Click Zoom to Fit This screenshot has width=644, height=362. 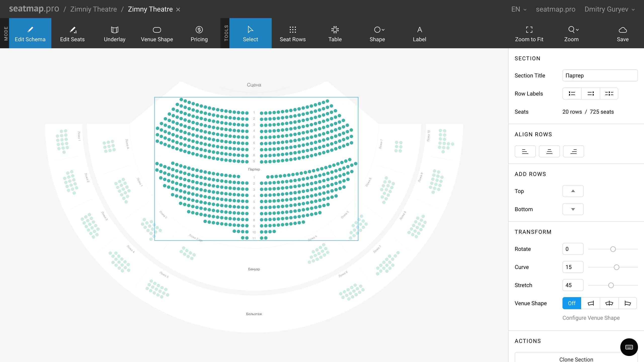click(x=529, y=33)
